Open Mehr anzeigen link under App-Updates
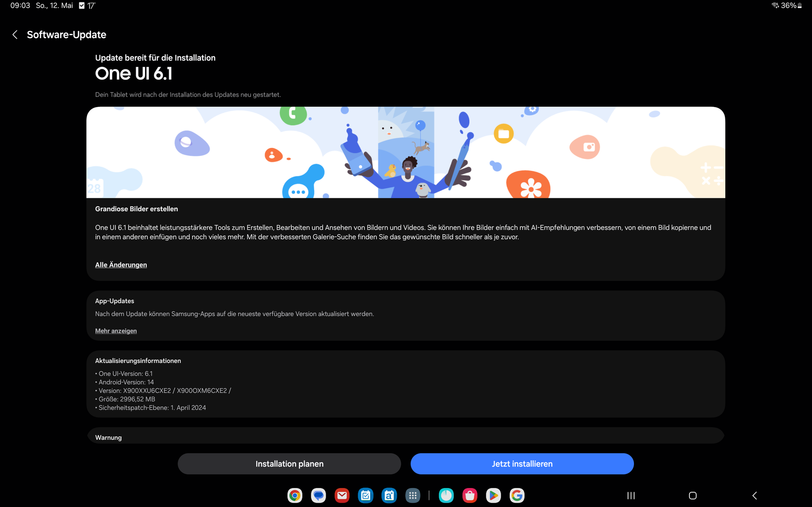Screen dimensions: 812x507 116,331
